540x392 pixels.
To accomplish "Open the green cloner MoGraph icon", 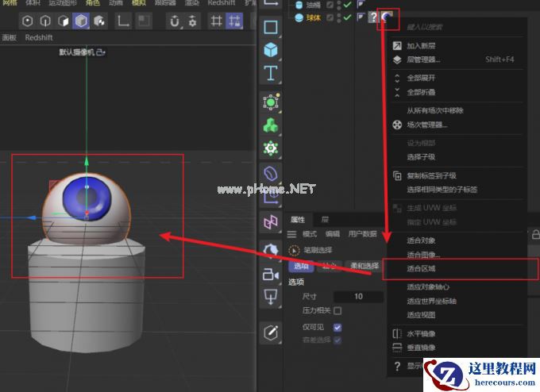I will point(271,125).
